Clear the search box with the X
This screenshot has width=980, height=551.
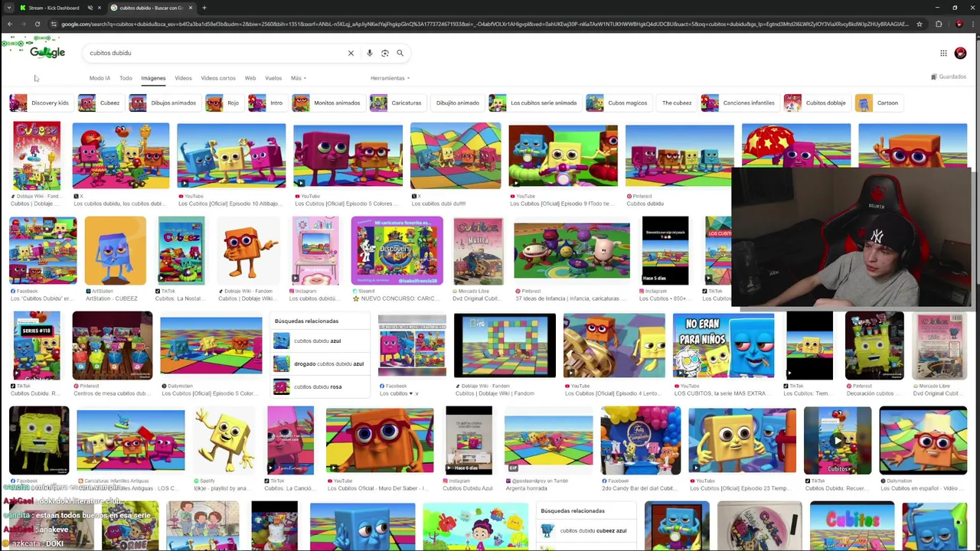(351, 53)
